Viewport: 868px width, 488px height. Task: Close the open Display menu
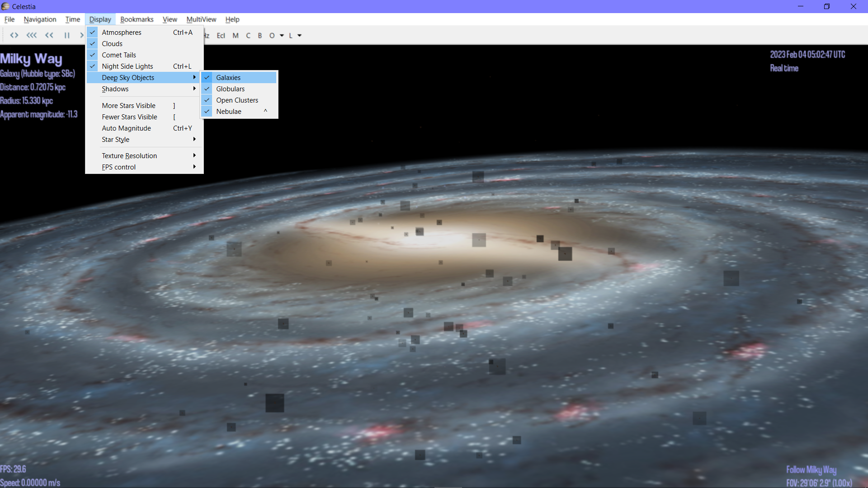pyautogui.click(x=100, y=19)
